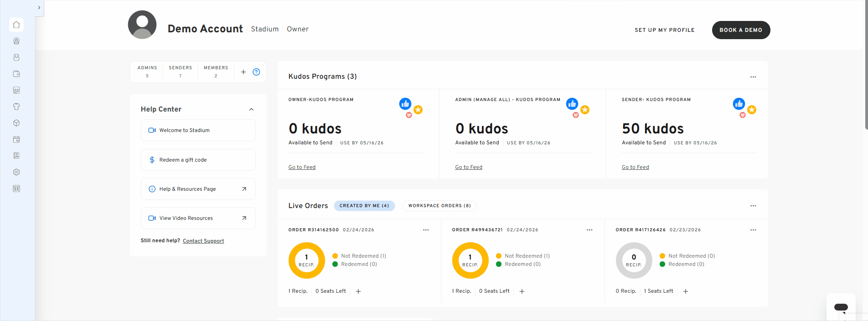The image size is (868, 321).
Task: Open the storefront icon in sidebar
Action: pyautogui.click(x=16, y=90)
